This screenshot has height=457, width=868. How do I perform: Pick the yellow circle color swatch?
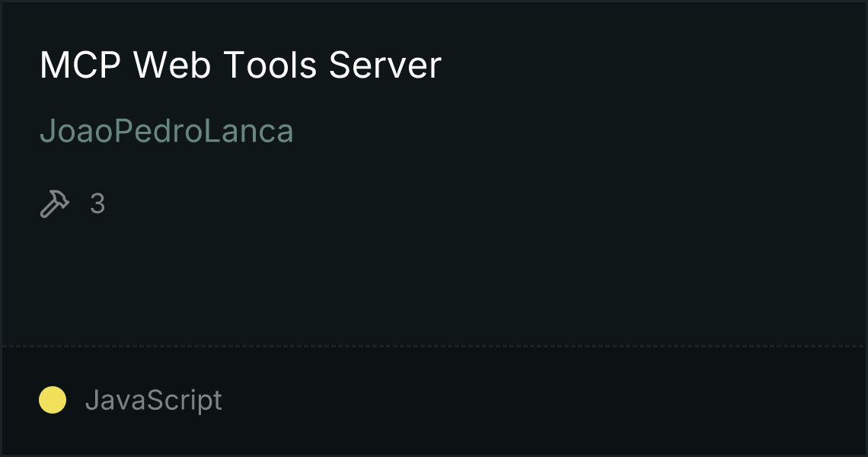[x=53, y=400]
